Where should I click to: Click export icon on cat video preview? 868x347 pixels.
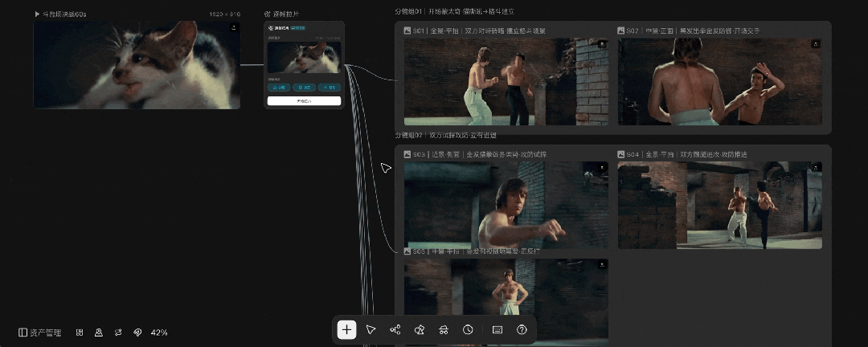(234, 27)
